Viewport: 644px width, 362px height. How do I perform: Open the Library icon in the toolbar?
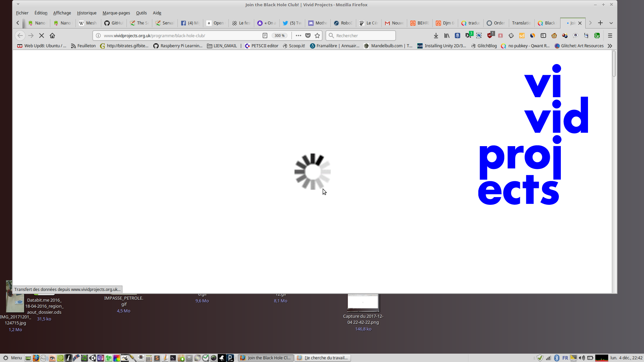pos(447,36)
